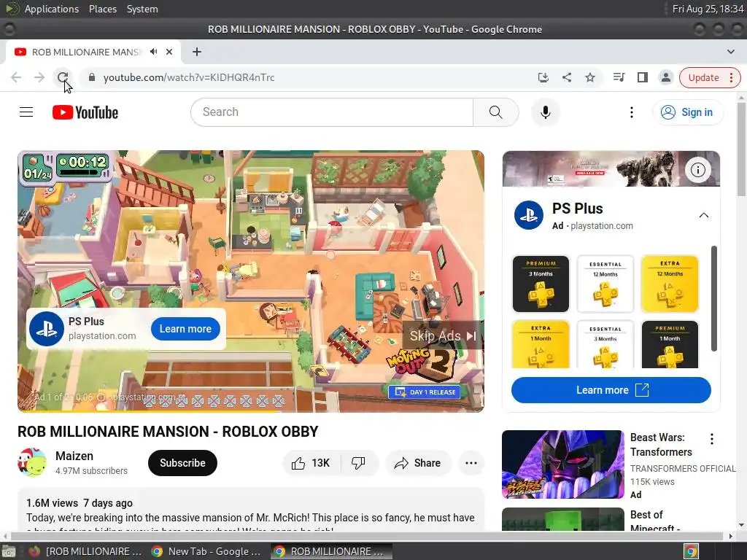
Task: Click the ad panel's inner scrollbar
Action: pyautogui.click(x=713, y=298)
